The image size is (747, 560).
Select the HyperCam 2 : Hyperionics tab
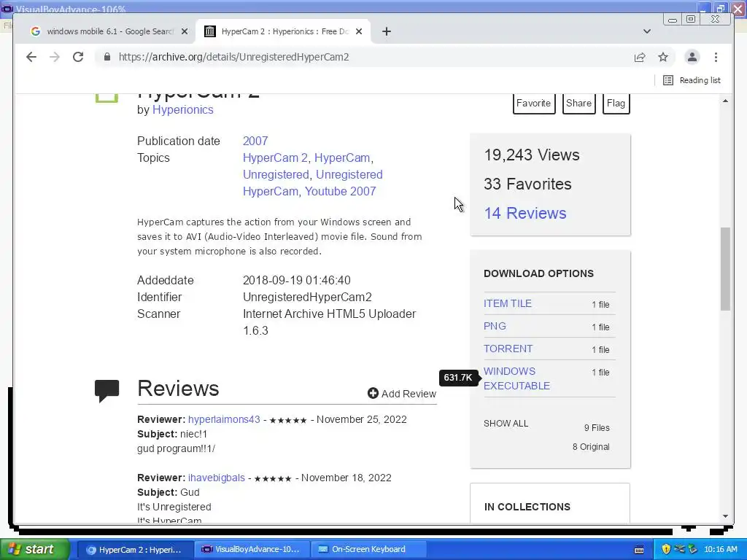click(284, 31)
